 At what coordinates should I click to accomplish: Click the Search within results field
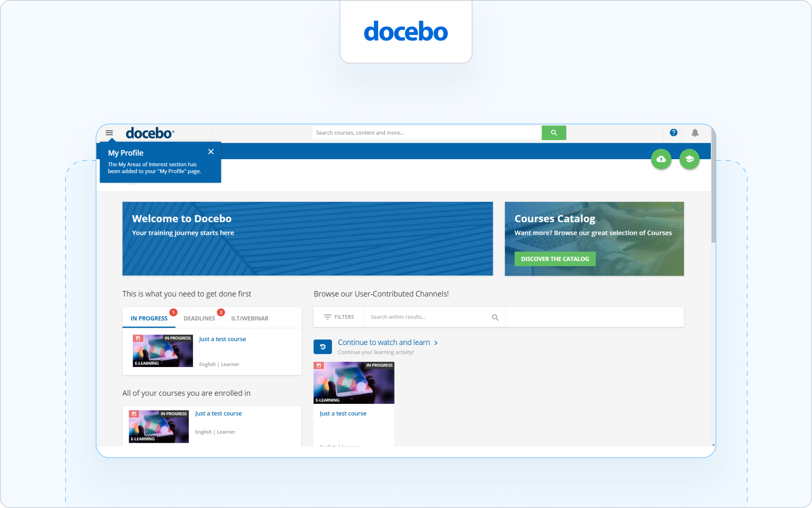(428, 317)
